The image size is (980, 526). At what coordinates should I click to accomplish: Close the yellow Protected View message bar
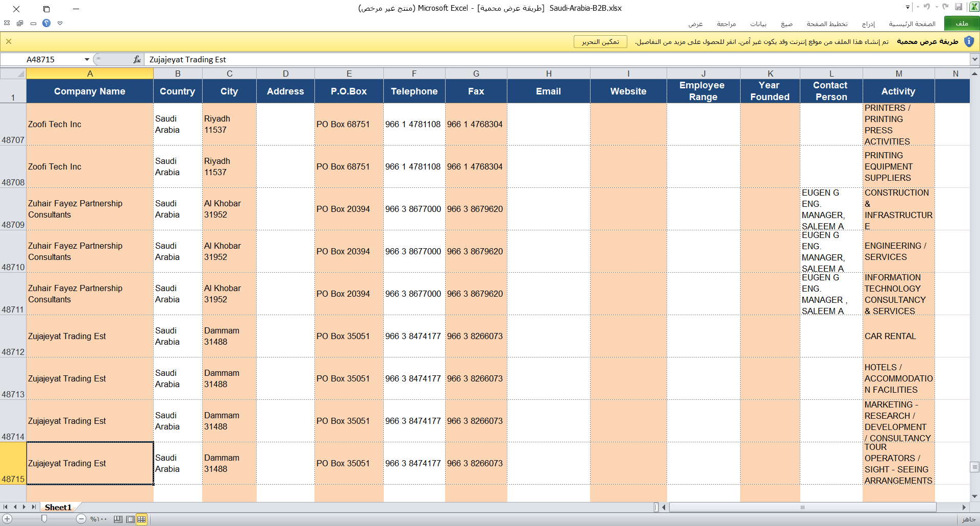9,41
